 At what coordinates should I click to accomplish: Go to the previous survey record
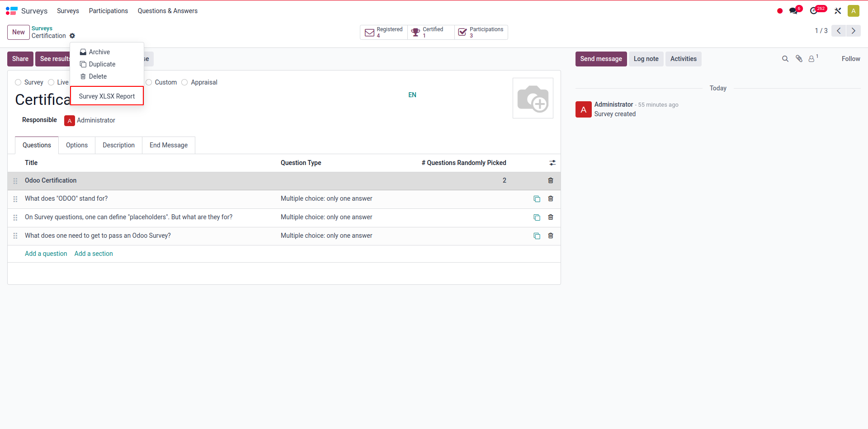click(x=839, y=31)
